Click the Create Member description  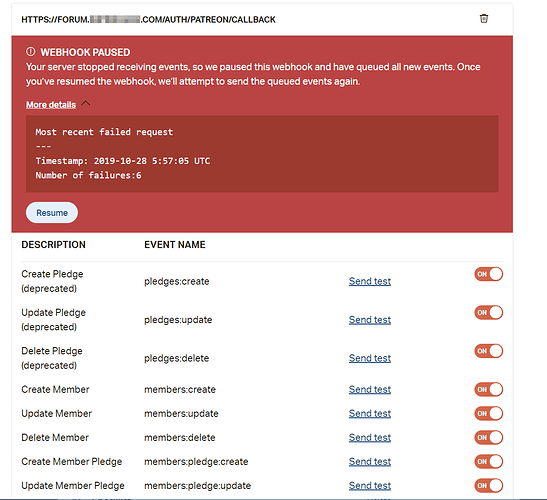55,389
